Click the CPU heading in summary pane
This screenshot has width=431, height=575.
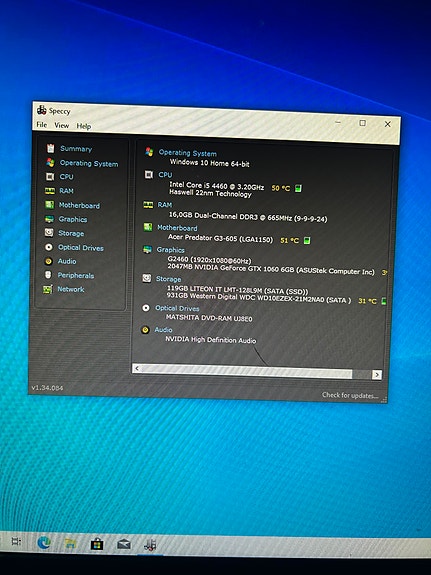tap(165, 175)
